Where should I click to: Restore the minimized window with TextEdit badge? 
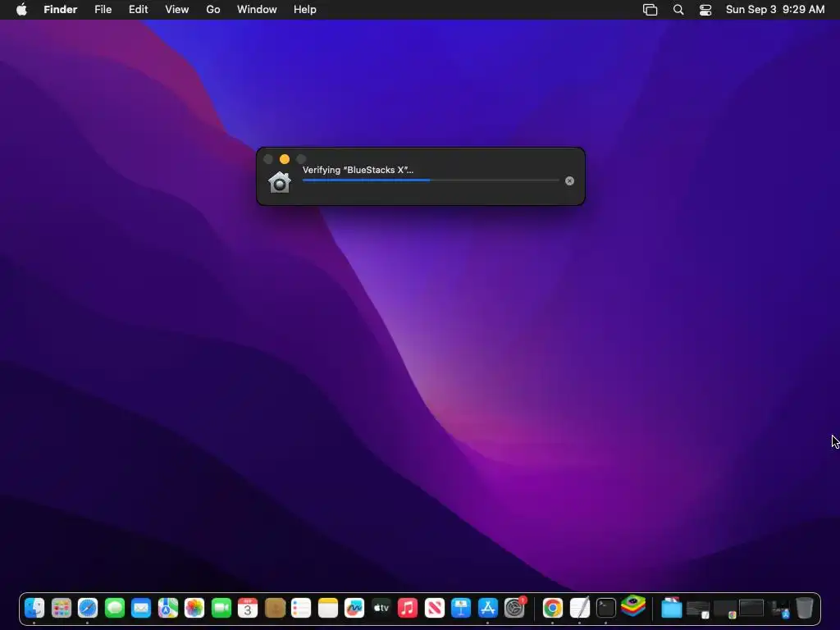(698, 609)
